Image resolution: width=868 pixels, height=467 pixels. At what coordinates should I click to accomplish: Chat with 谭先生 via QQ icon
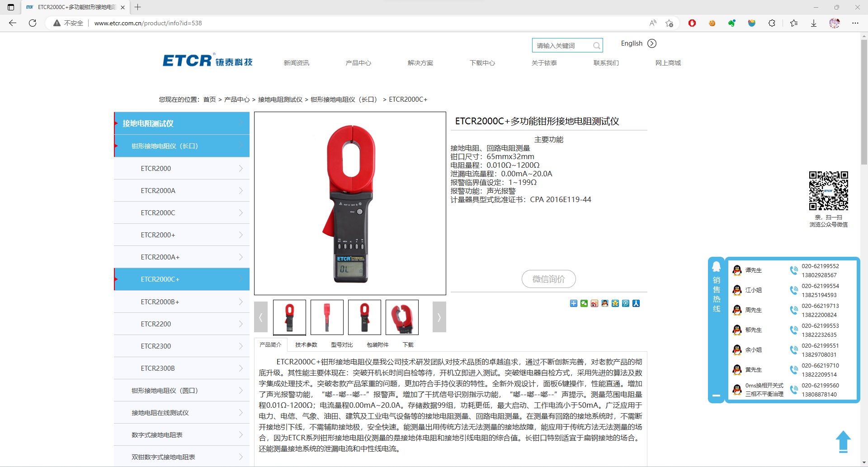pos(737,270)
